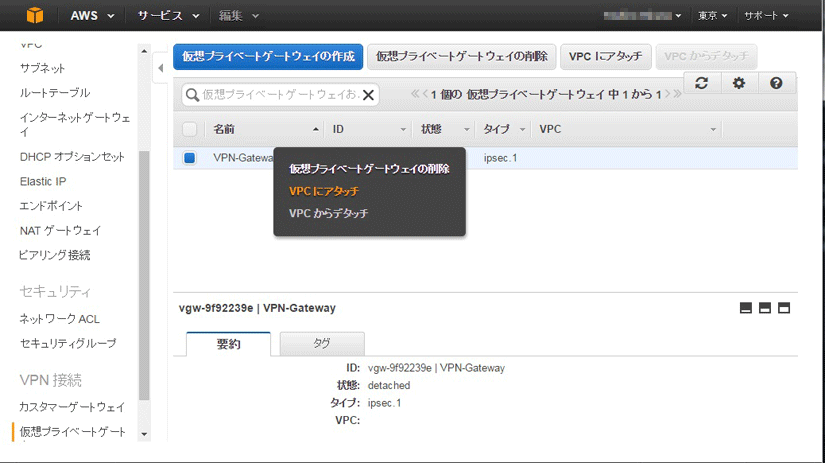Click the help question mark icon
This screenshot has height=463, width=825.
(x=776, y=84)
